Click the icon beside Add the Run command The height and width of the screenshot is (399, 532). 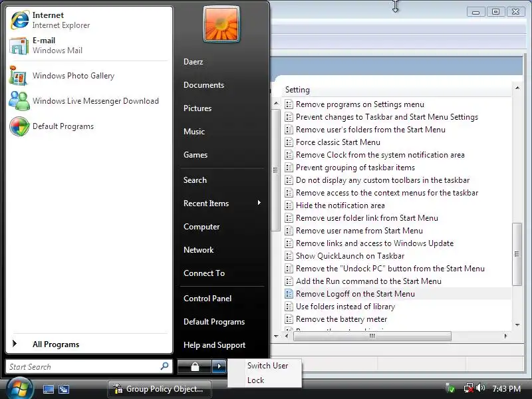[289, 281]
